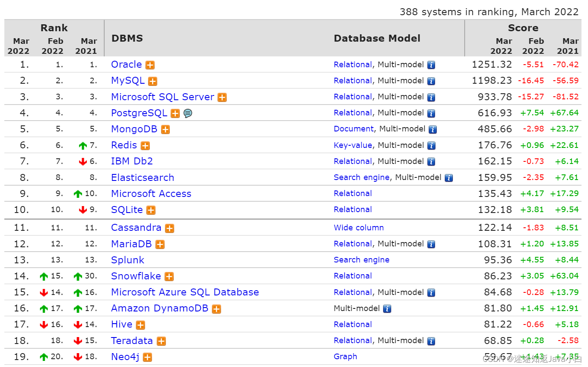Click Relational model link in Oracle row

coord(353,64)
